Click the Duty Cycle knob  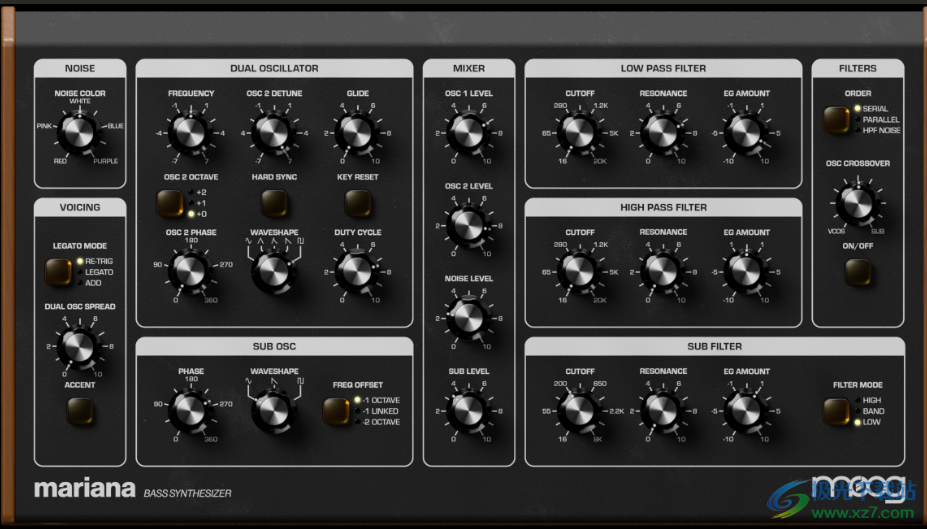pos(357,272)
